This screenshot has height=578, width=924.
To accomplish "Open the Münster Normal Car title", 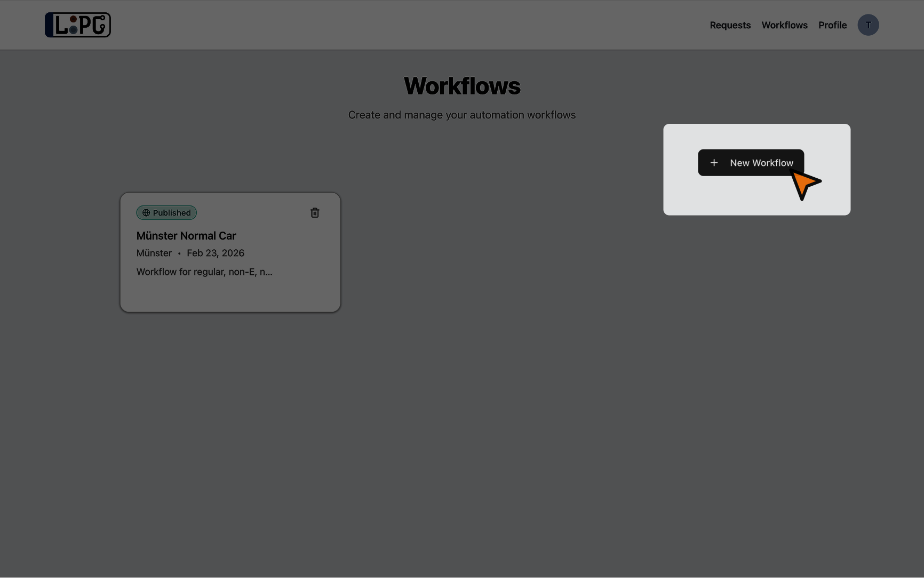I will [x=186, y=236].
